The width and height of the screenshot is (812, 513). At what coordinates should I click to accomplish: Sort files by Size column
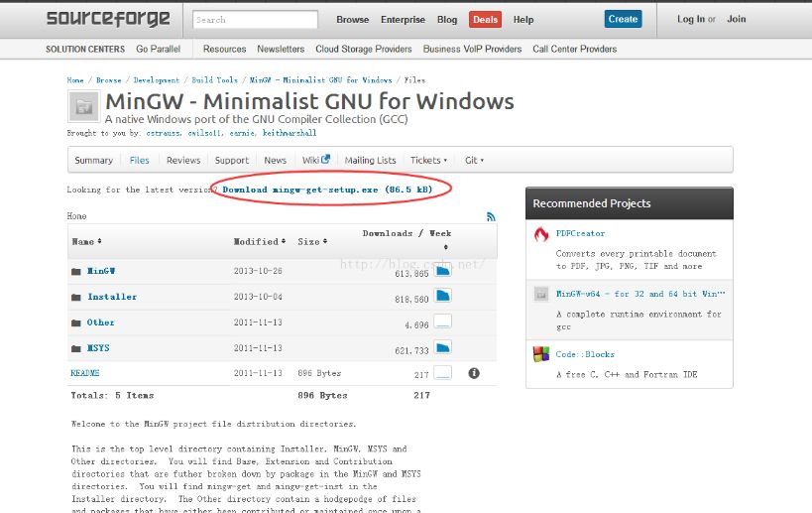312,241
